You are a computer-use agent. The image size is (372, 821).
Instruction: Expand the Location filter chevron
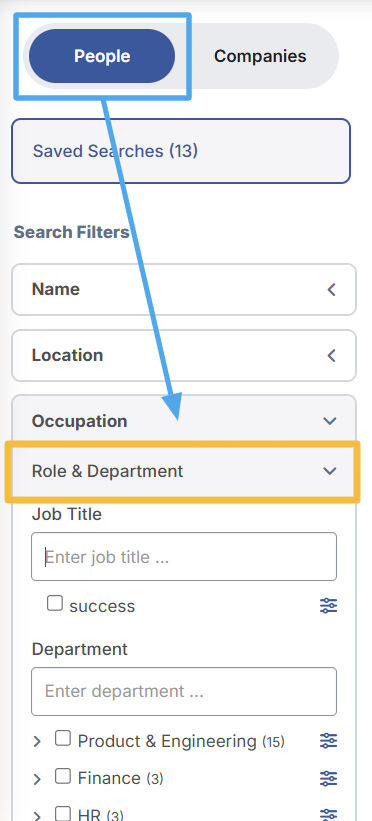coord(331,356)
